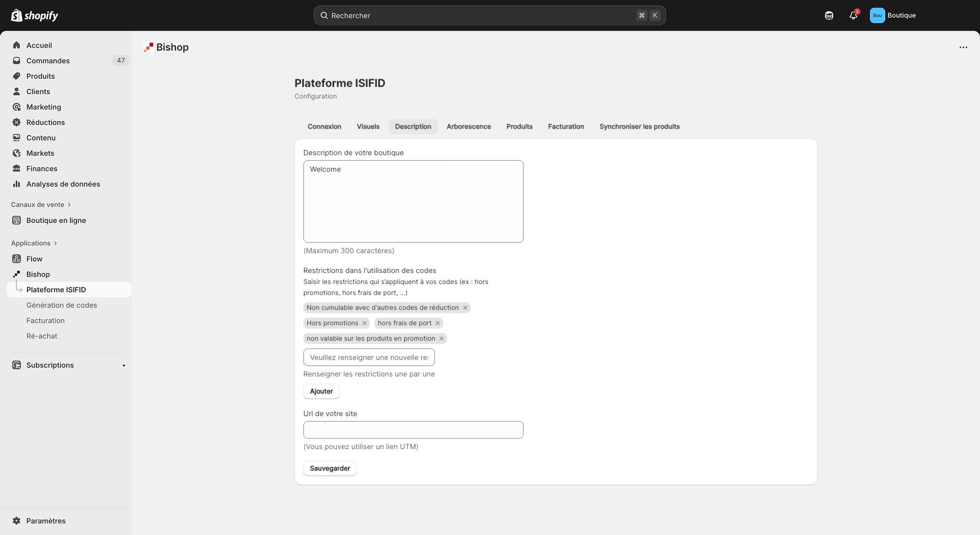Open the Boutique account menu

pyautogui.click(x=892, y=15)
